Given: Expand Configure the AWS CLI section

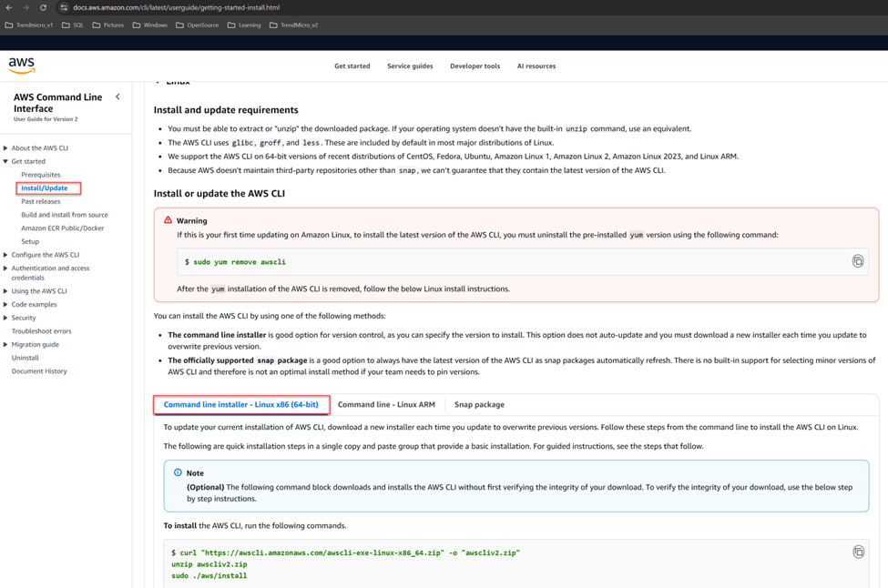Looking at the screenshot, I should click(5, 255).
